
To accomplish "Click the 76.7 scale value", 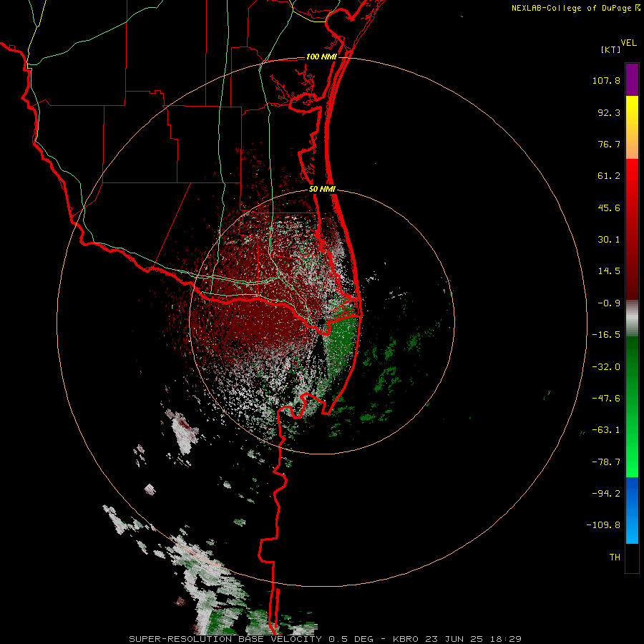I will [609, 144].
